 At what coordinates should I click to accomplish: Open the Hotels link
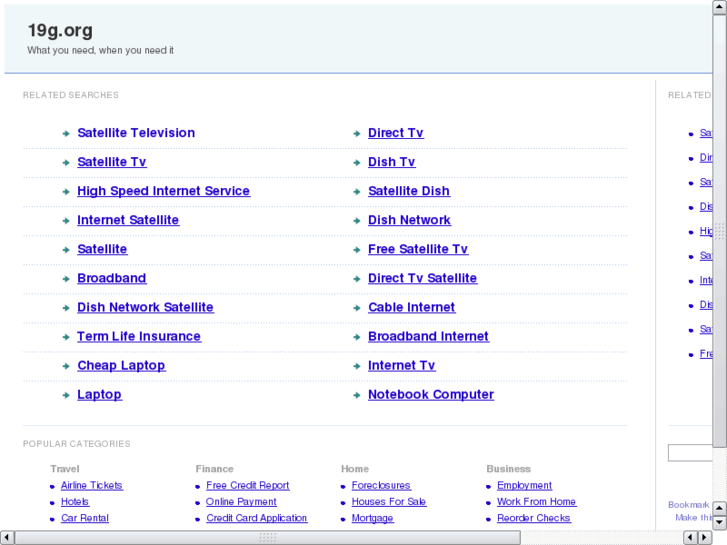[75, 502]
